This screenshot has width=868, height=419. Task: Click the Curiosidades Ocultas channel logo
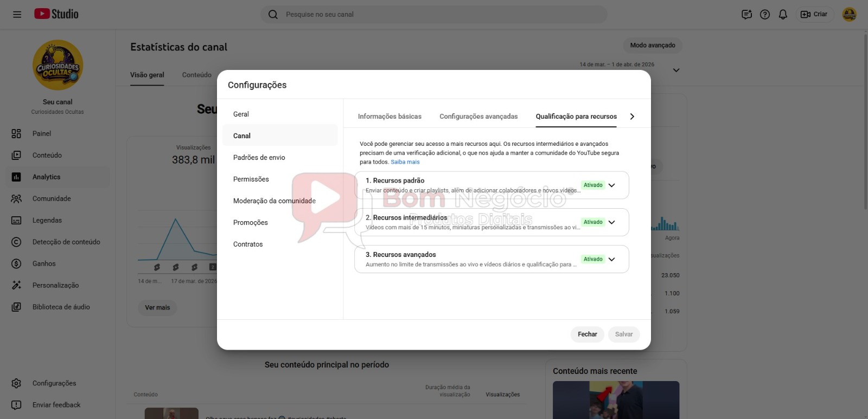tap(58, 65)
